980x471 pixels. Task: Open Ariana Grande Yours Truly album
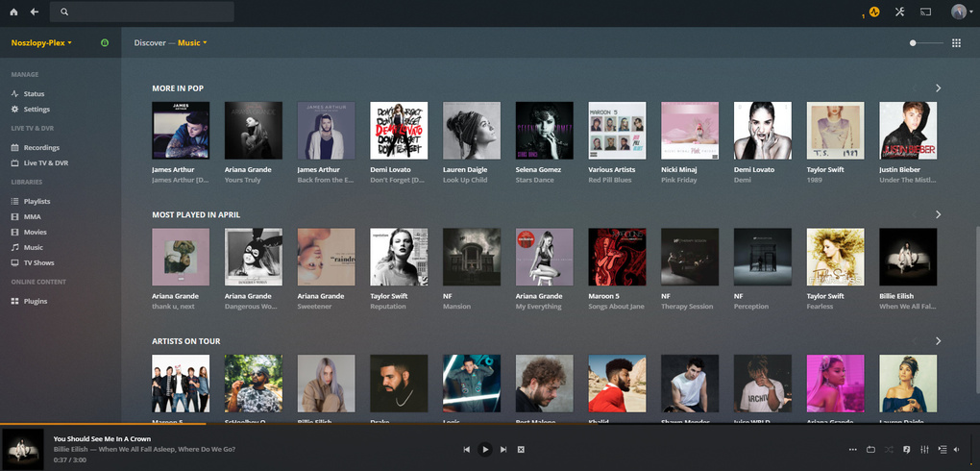[253, 130]
